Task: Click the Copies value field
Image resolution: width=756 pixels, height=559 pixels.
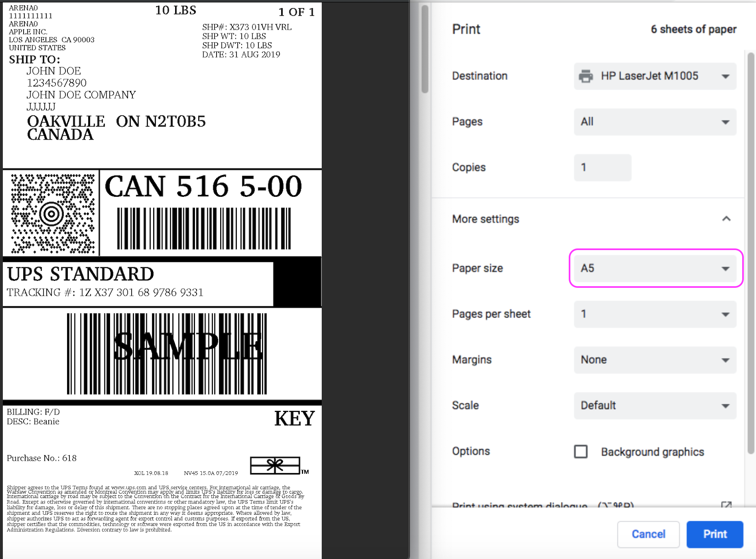Action: pyautogui.click(x=602, y=167)
